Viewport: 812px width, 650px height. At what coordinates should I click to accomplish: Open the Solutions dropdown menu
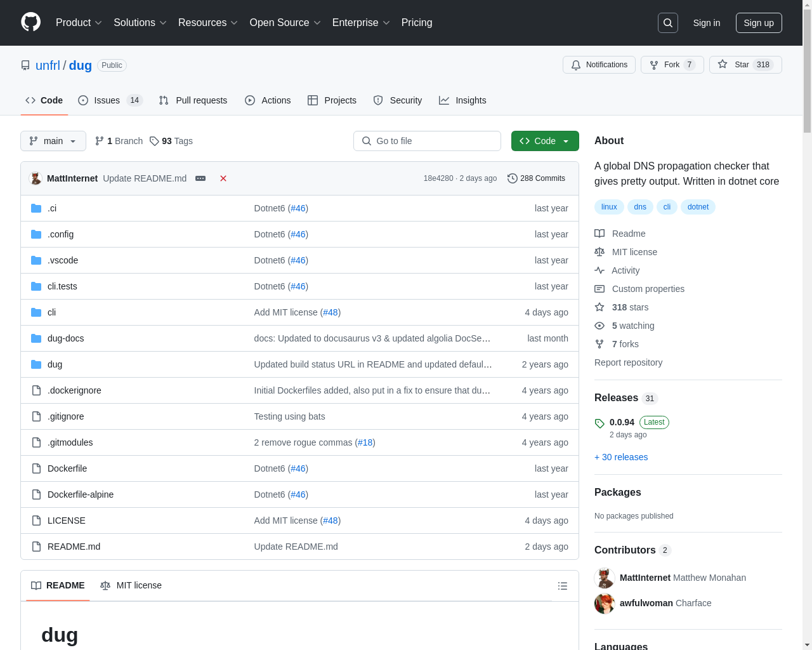click(x=140, y=23)
